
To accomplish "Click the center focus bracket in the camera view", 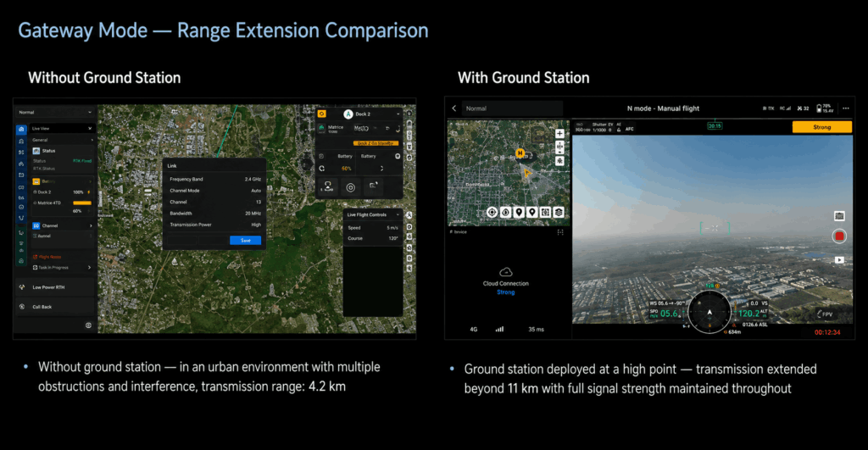I will (715, 228).
